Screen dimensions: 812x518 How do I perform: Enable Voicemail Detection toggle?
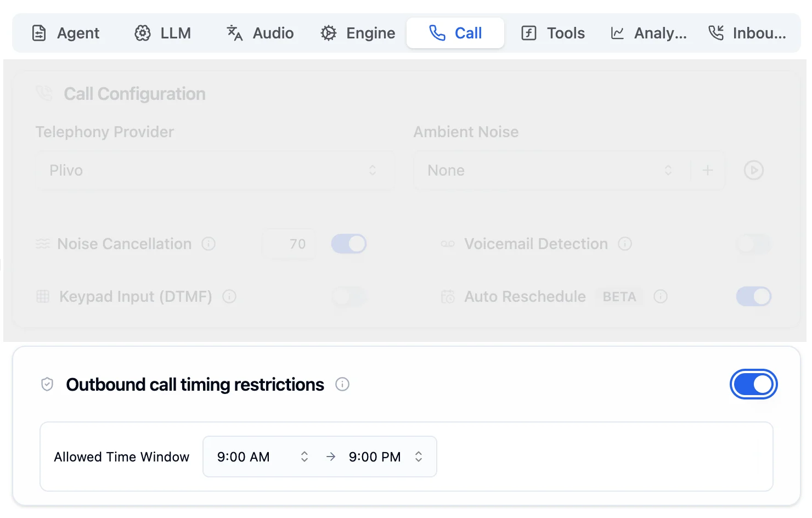[x=753, y=244]
